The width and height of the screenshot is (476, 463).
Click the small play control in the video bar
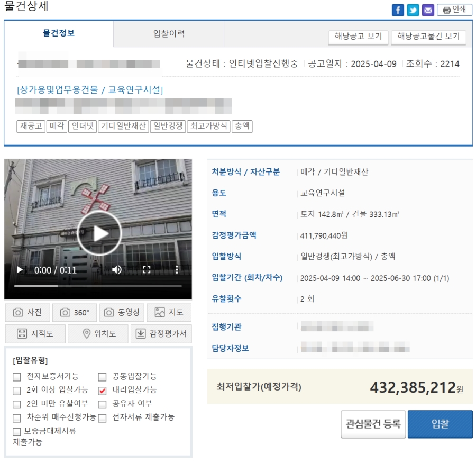click(x=20, y=269)
